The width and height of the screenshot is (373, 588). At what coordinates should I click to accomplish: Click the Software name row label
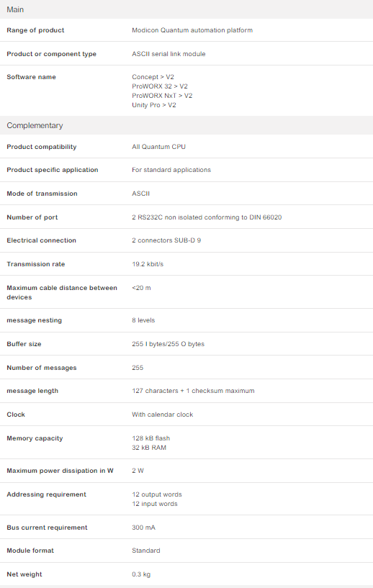click(x=31, y=77)
